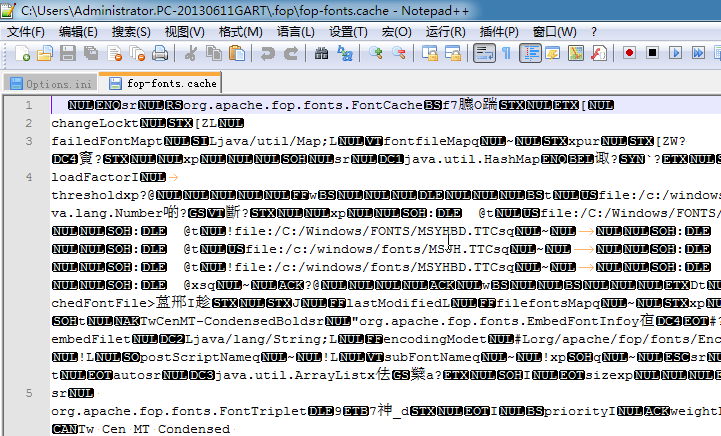Click the Save All icon
721x436 pixels.
coord(91,53)
